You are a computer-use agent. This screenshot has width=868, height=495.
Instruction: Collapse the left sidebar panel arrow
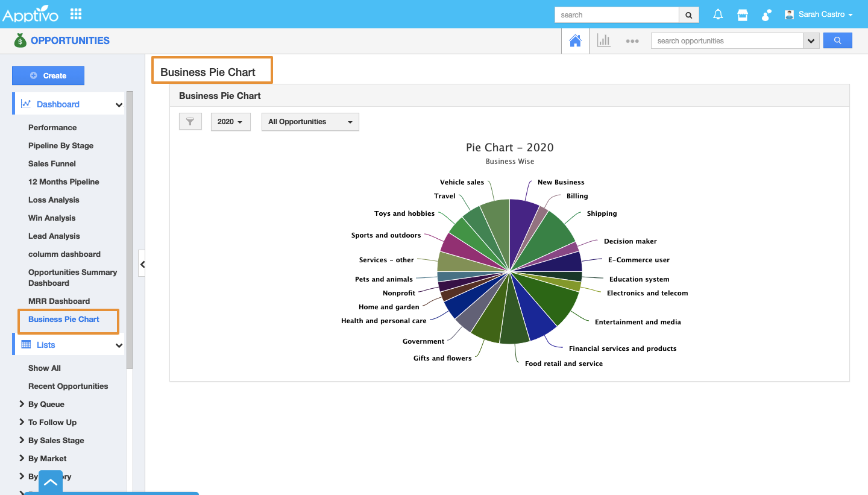point(142,264)
